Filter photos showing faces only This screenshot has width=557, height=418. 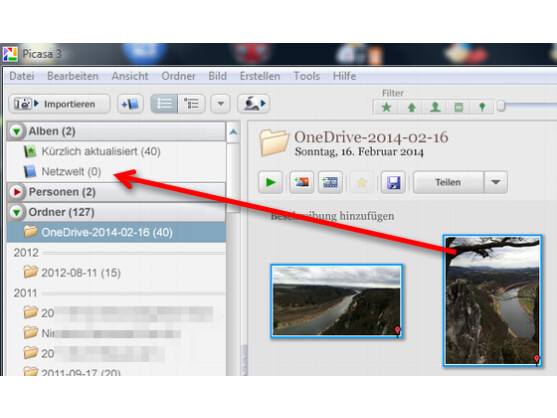(435, 107)
